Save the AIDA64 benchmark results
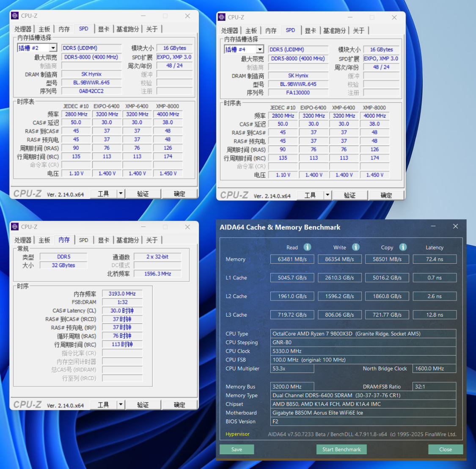 pos(237,449)
